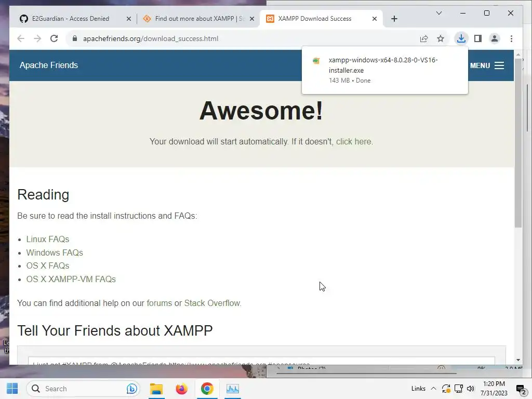Click the taskbar Search box
532x399 pixels.
tap(83, 389)
